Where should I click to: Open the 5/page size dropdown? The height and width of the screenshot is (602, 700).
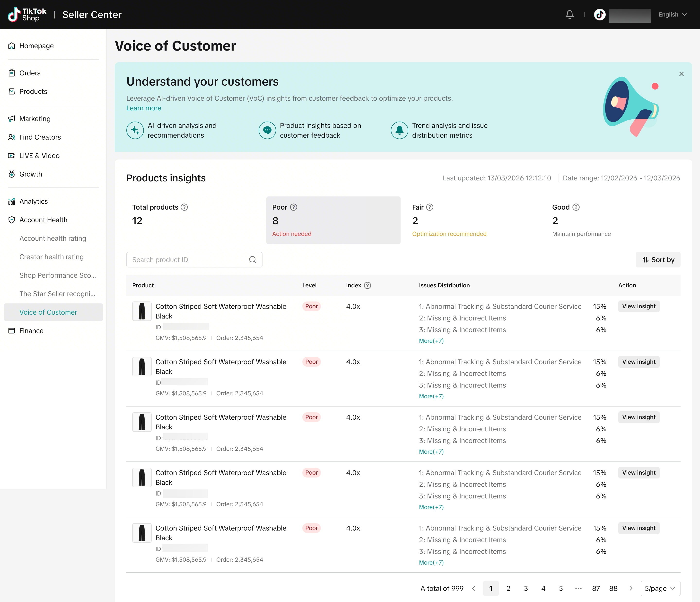tap(660, 588)
